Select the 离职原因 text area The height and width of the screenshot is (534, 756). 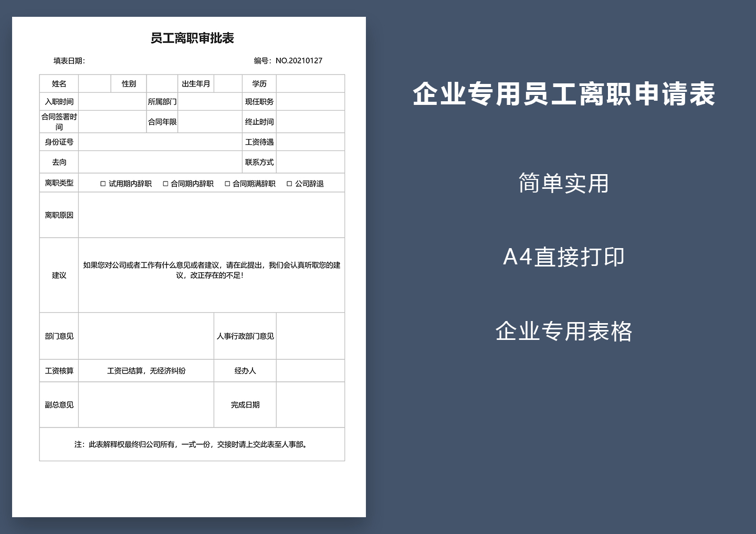pos(211,215)
